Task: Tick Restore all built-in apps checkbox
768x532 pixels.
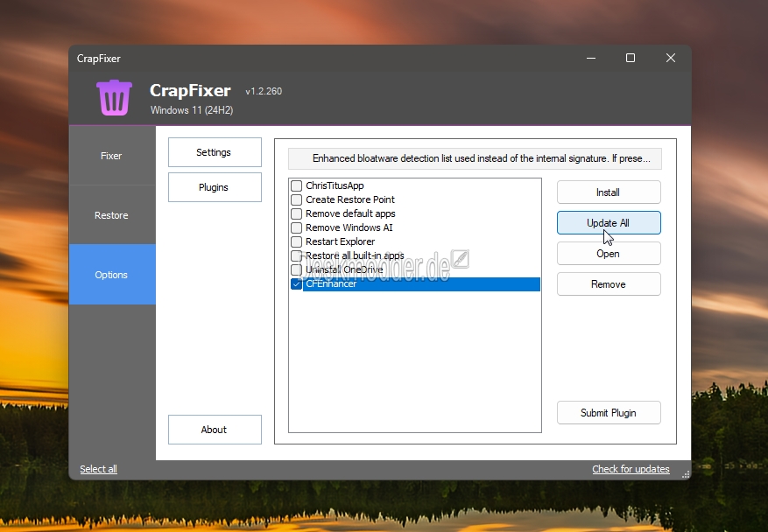Action: coord(296,255)
